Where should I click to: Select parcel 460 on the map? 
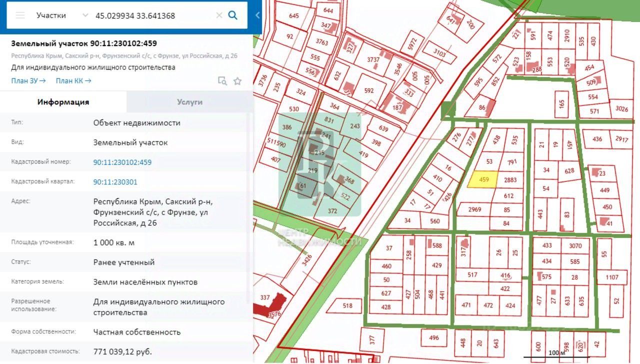tap(386, 266)
